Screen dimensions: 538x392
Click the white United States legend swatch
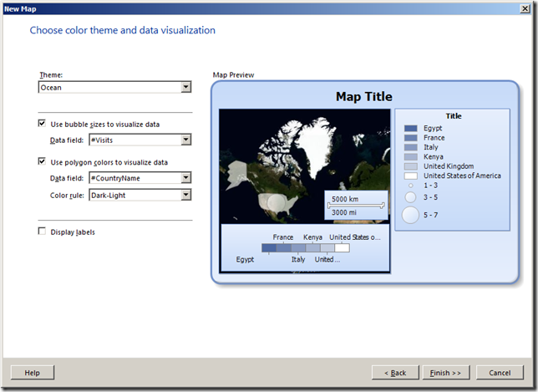point(411,176)
